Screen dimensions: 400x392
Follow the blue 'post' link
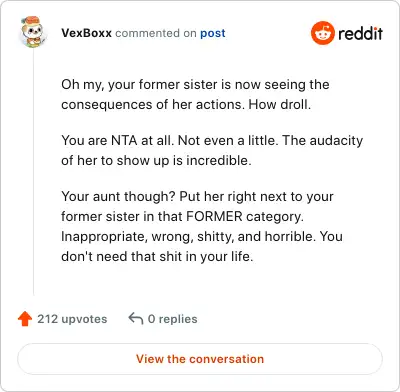point(213,33)
